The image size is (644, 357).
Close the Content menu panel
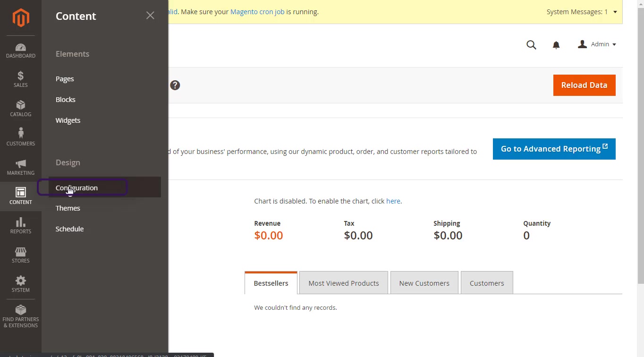click(150, 16)
